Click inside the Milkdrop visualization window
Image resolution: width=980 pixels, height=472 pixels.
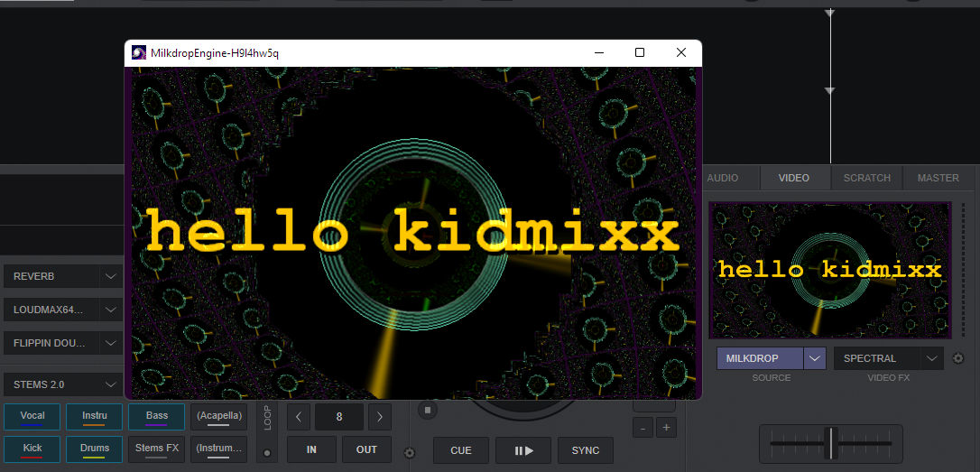pos(413,233)
